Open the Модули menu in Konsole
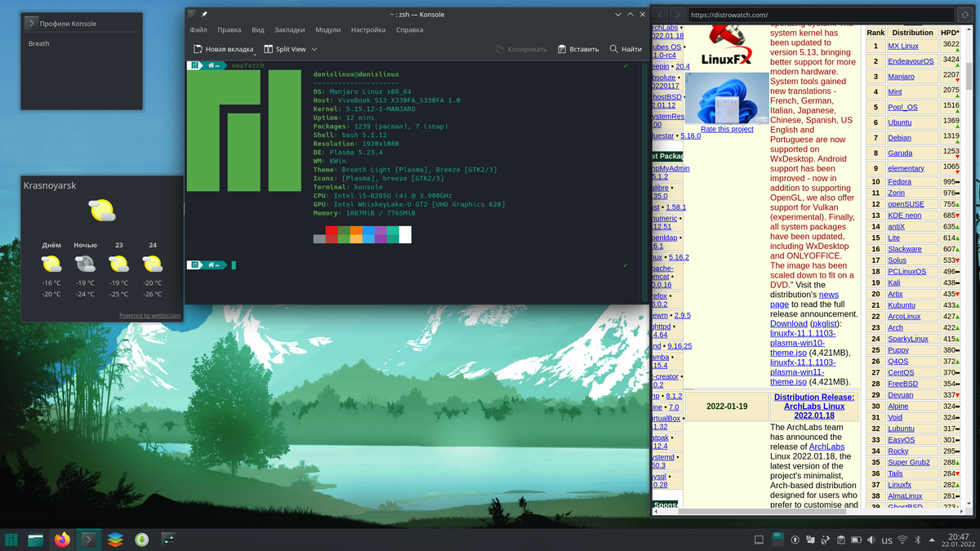The width and height of the screenshot is (980, 551). tap(327, 29)
